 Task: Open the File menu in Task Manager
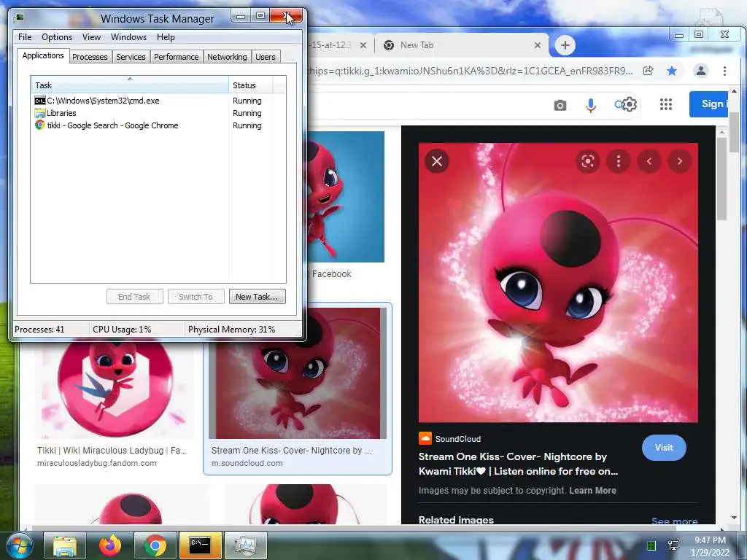[x=25, y=37]
